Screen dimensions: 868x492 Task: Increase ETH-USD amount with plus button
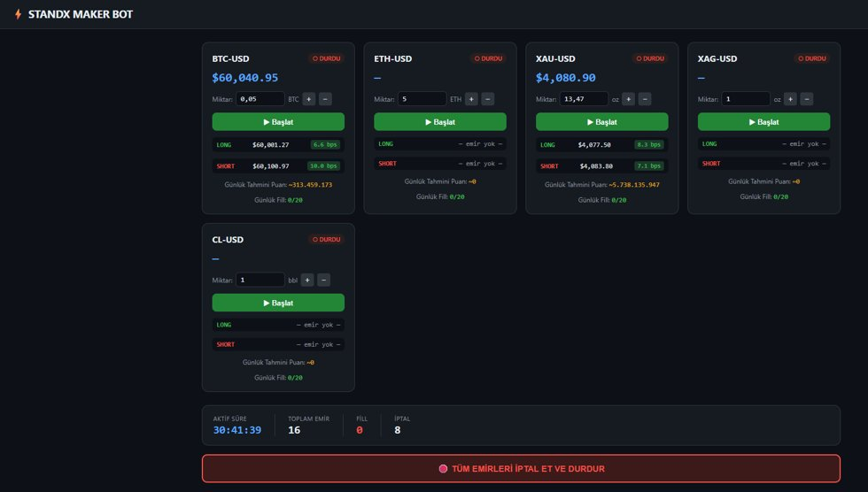coord(471,99)
